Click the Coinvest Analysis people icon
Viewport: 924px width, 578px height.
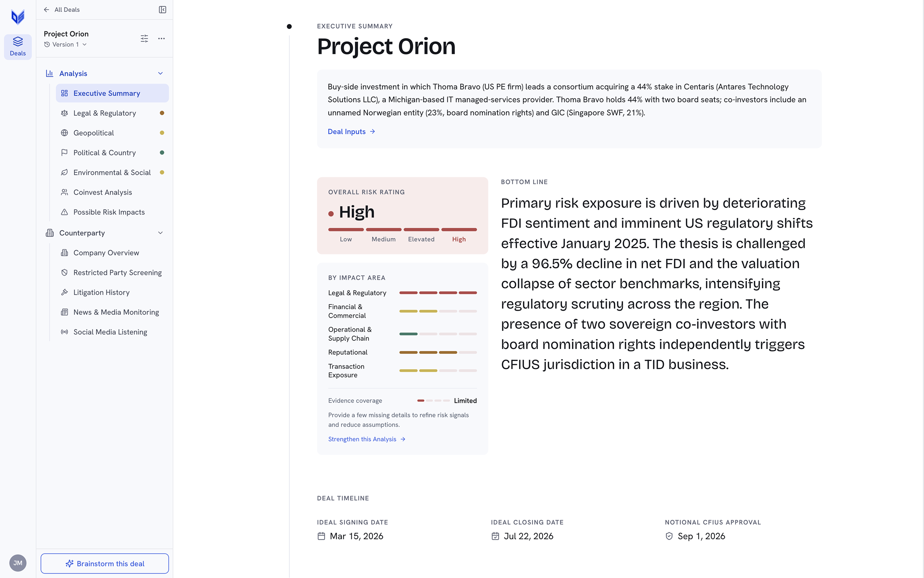(x=65, y=192)
